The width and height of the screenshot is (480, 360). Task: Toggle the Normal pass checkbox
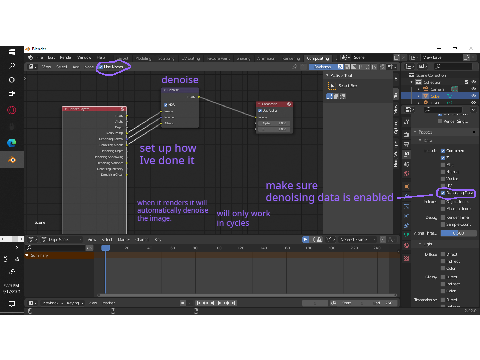[443, 172]
